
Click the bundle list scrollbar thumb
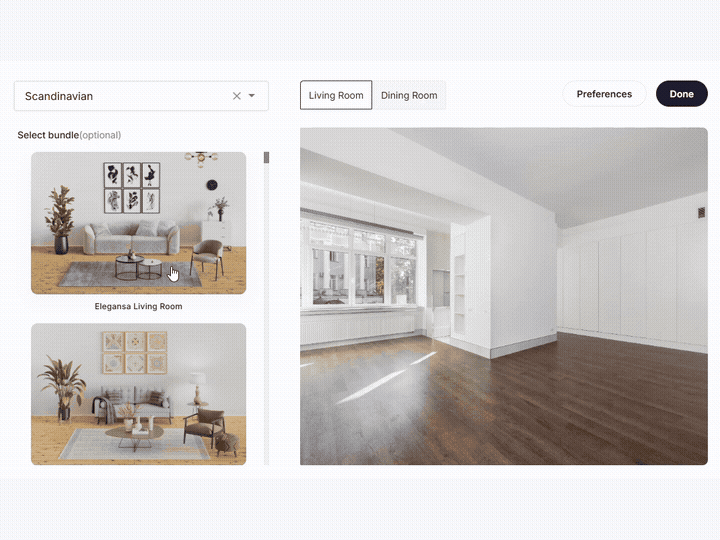coord(266,158)
